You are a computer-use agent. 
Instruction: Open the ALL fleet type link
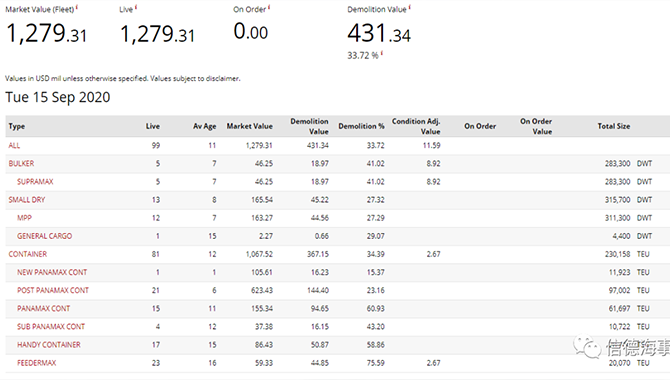tap(14, 145)
